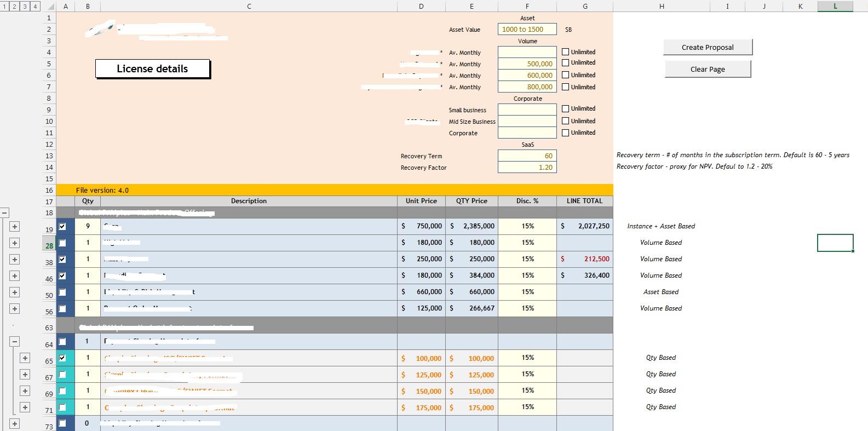Screen dimensions: 868x431
Task: Click the 'Unit Price' column heading
Action: (421, 201)
